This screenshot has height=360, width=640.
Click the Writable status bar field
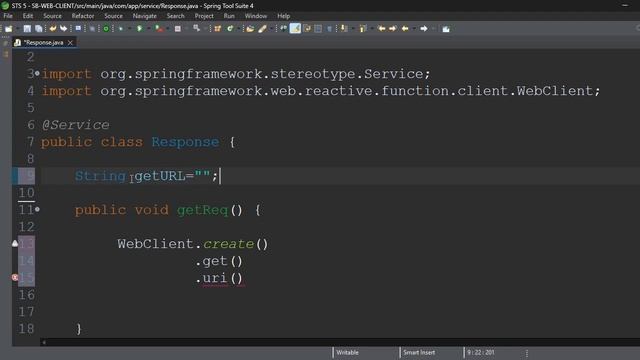pos(347,352)
